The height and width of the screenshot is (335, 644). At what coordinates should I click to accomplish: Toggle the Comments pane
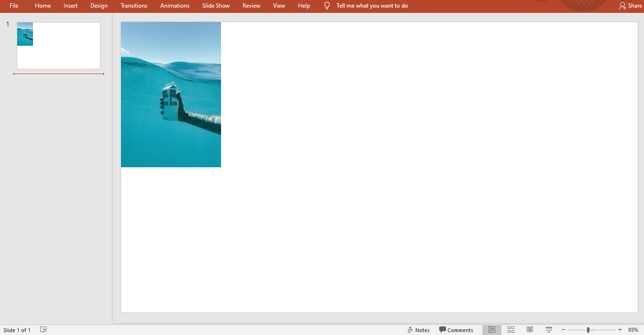[x=456, y=330]
